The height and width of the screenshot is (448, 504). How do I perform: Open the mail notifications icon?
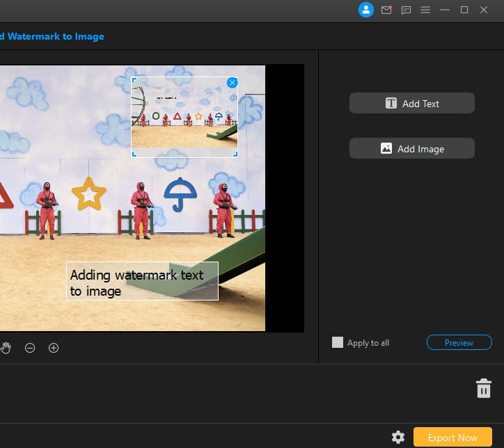coord(386,10)
